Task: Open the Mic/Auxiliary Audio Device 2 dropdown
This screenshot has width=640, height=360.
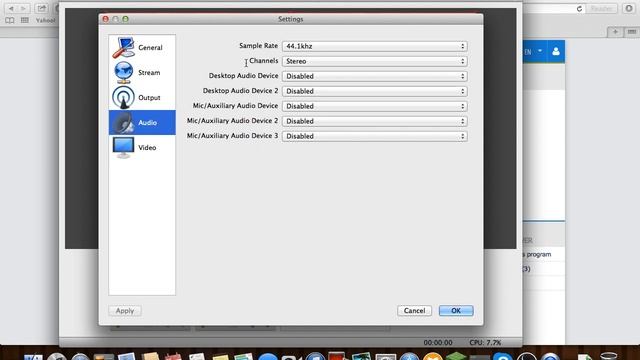Action: click(x=375, y=121)
